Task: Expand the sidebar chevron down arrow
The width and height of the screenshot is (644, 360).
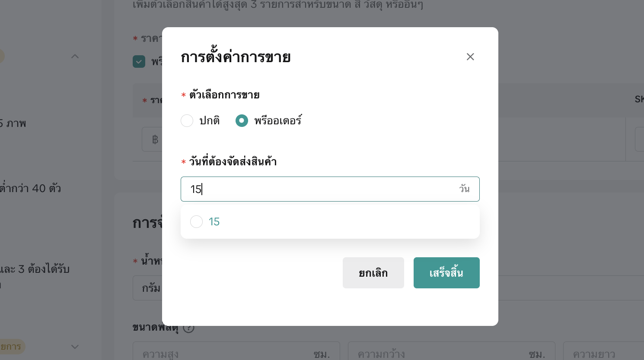Action: tap(75, 347)
